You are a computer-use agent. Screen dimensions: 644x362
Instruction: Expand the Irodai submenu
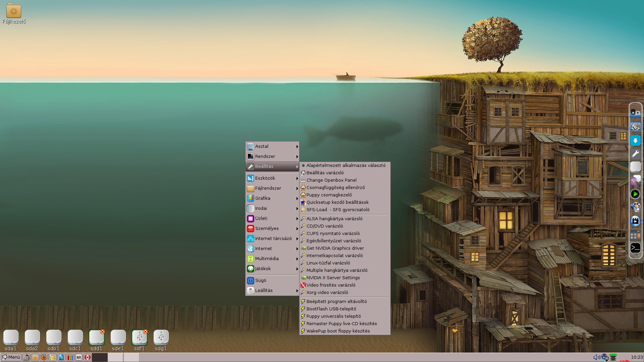click(272, 208)
